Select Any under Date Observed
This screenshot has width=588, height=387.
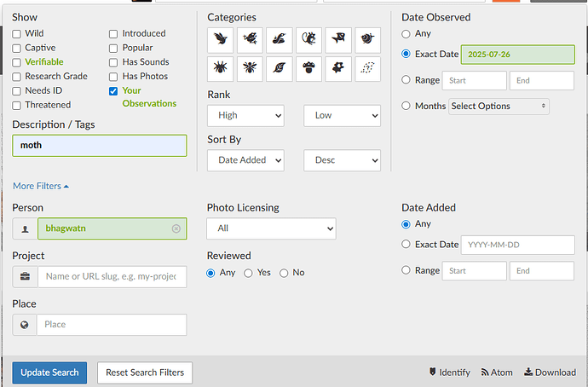point(406,34)
